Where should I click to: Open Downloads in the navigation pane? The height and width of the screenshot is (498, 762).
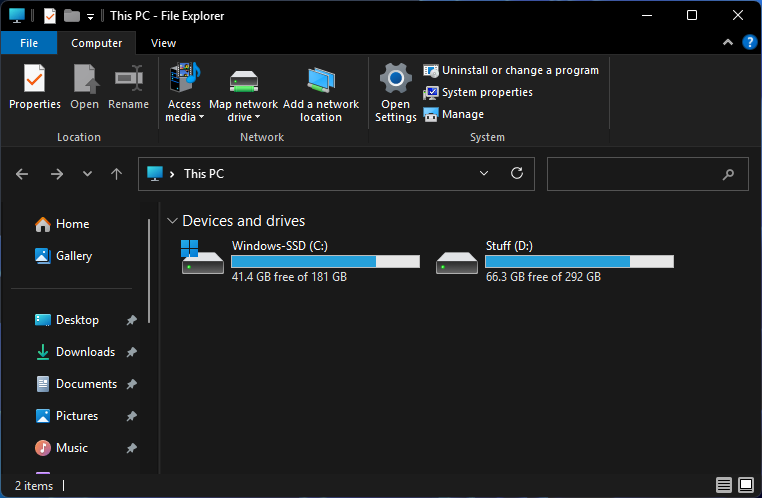[x=85, y=352]
